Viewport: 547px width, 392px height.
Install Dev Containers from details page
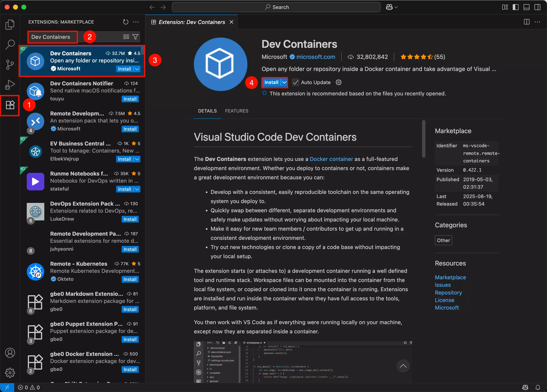271,82
